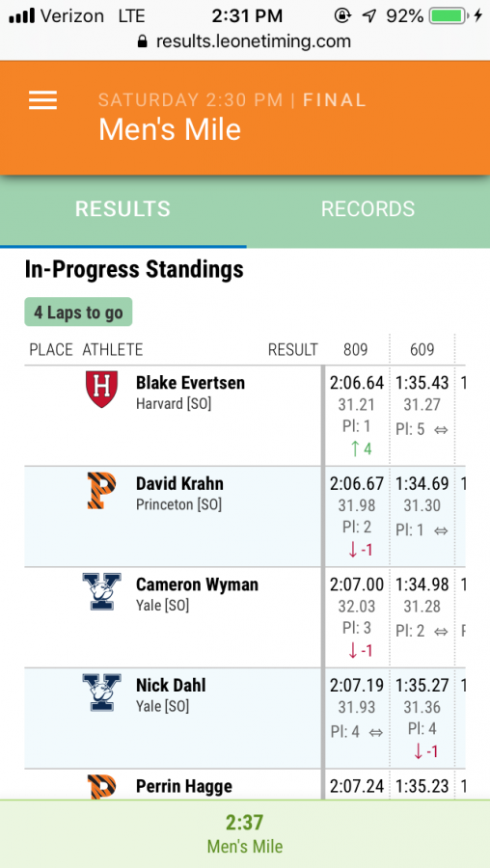Tap results.leonetiming.com address bar
Image resolution: width=490 pixels, height=868 pixels.
click(245, 41)
